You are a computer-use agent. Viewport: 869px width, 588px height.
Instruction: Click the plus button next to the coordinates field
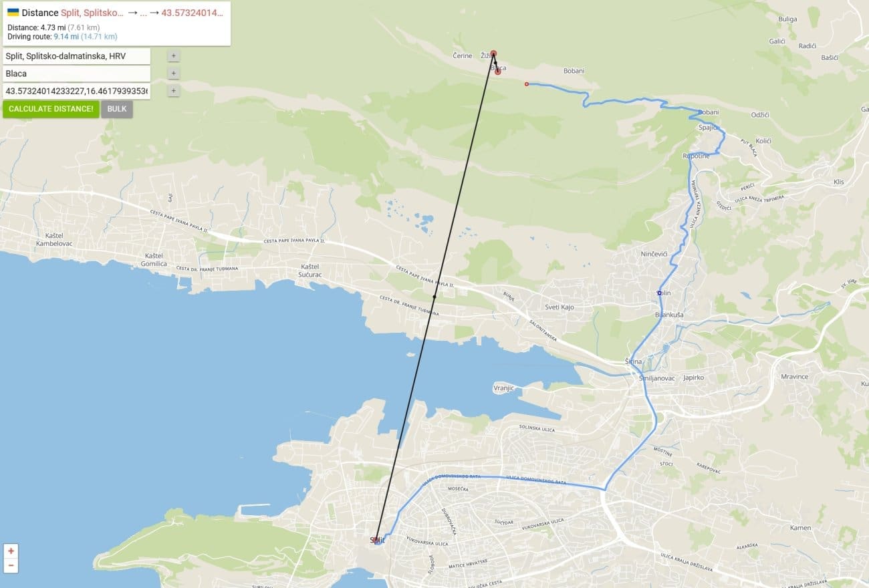coord(174,91)
